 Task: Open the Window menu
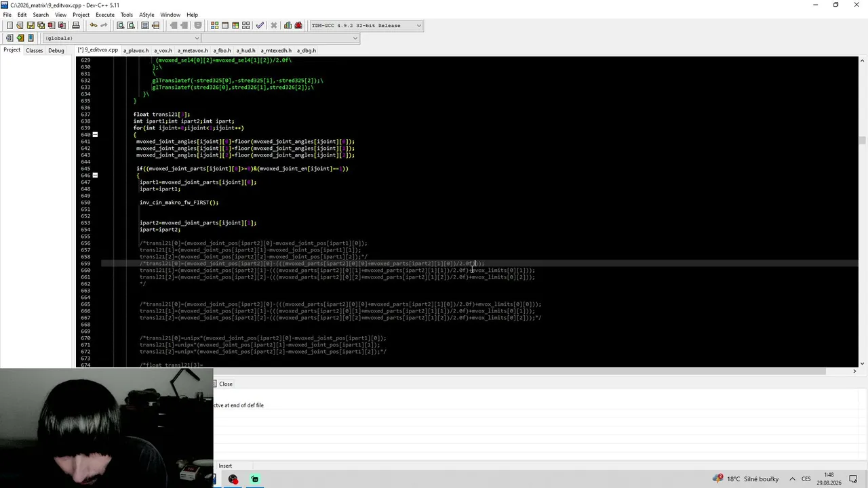click(x=170, y=14)
